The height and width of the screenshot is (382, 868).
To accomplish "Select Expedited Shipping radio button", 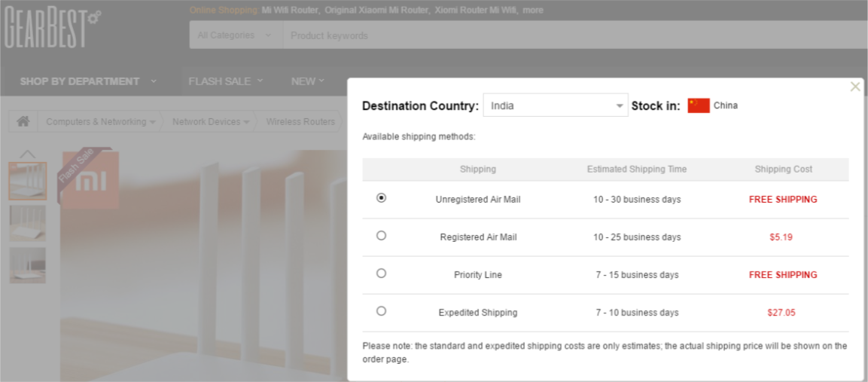I will [381, 311].
